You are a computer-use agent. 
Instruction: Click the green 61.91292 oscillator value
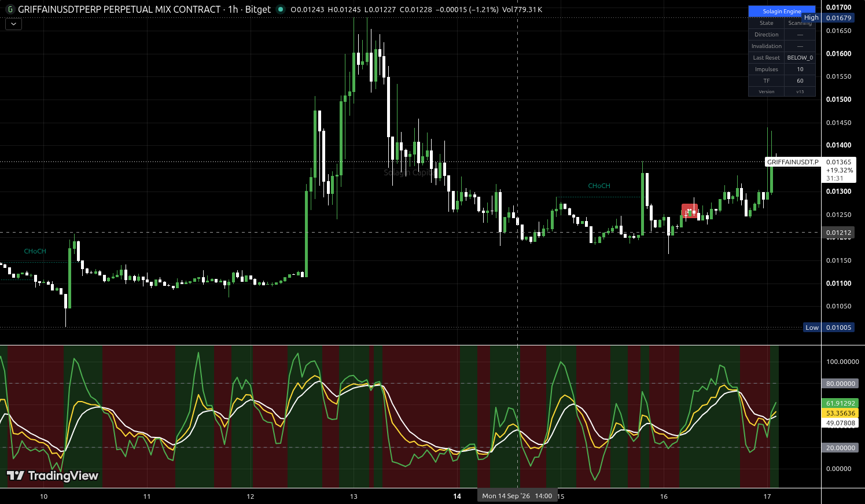840,403
